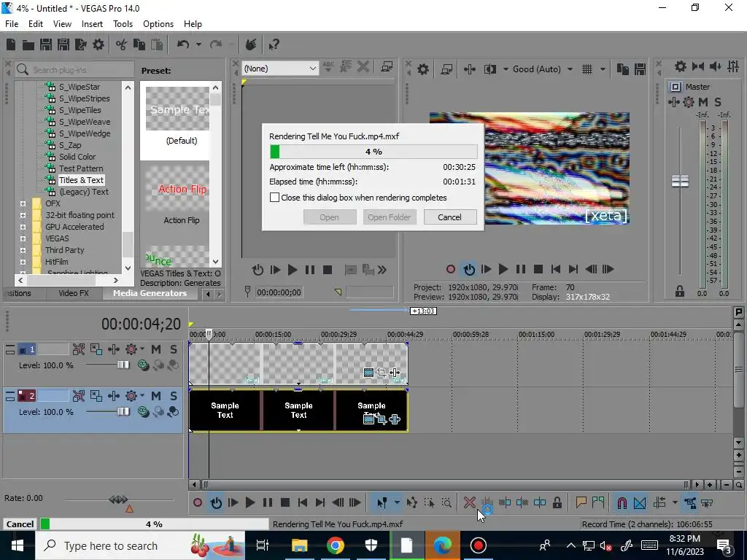747x560 pixels.
Task: Switch to Video FX tab
Action: [x=74, y=293]
